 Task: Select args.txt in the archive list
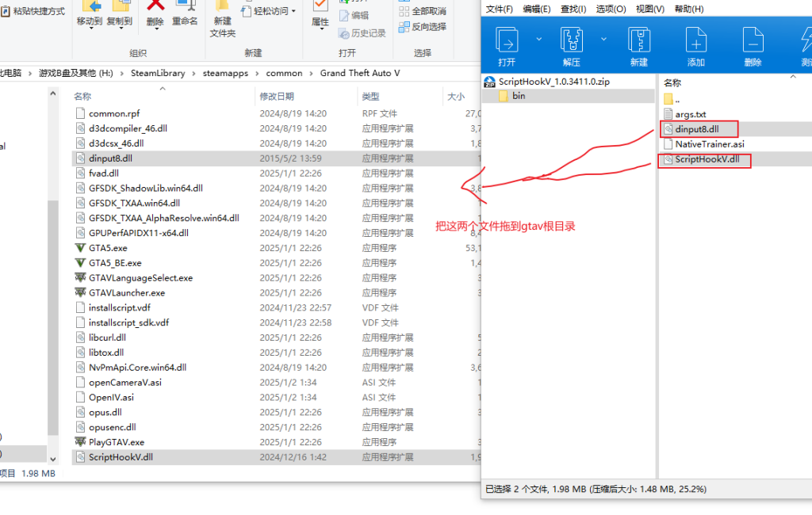coord(684,114)
